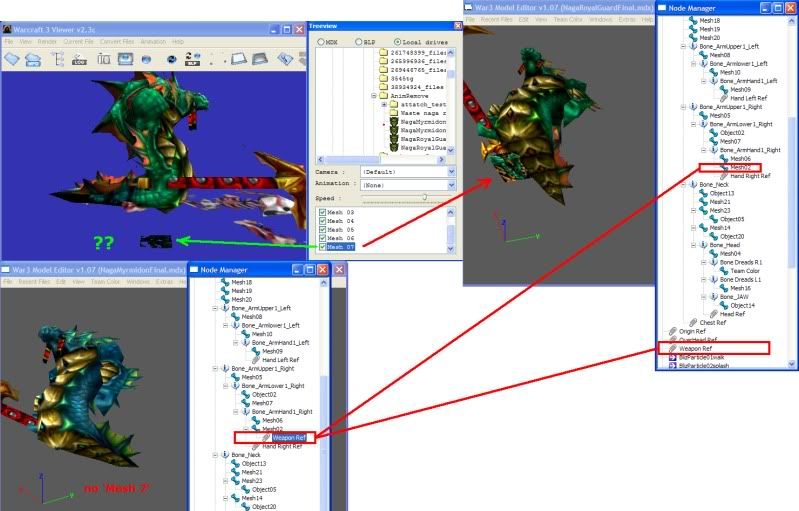Image resolution: width=799 pixels, height=511 pixels.
Task: Click the BLP convert icon in Viewer toolbar
Action: 192,59
